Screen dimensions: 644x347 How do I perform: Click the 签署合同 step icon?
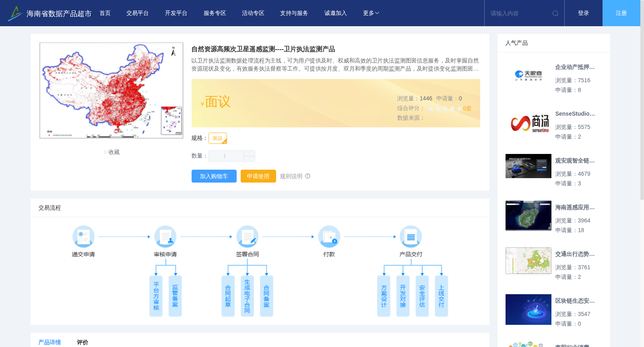[247, 237]
